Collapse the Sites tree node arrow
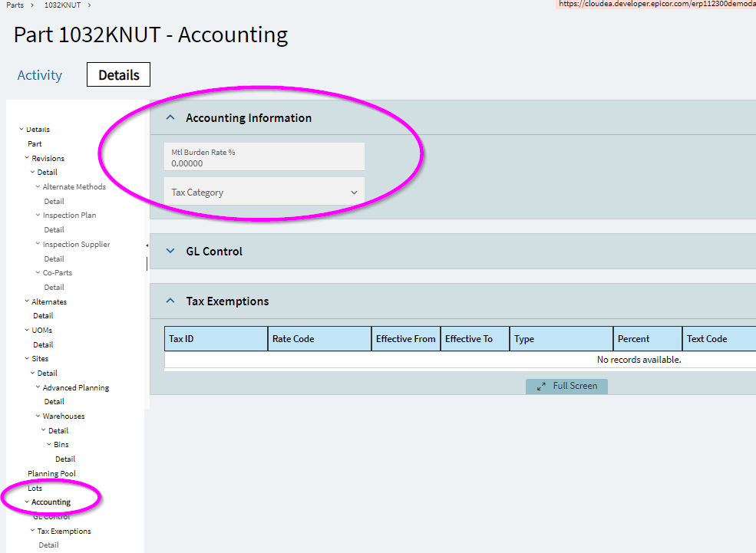 click(x=27, y=358)
